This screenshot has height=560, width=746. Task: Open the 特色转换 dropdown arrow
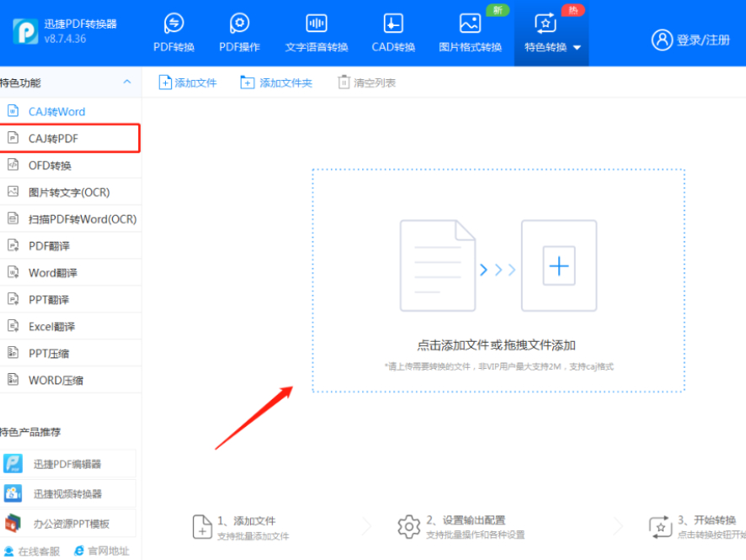577,47
